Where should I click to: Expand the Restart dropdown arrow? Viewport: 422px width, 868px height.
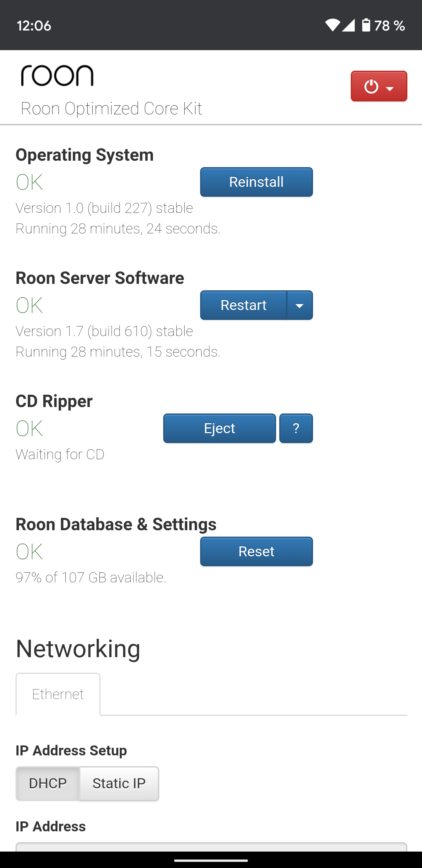300,305
